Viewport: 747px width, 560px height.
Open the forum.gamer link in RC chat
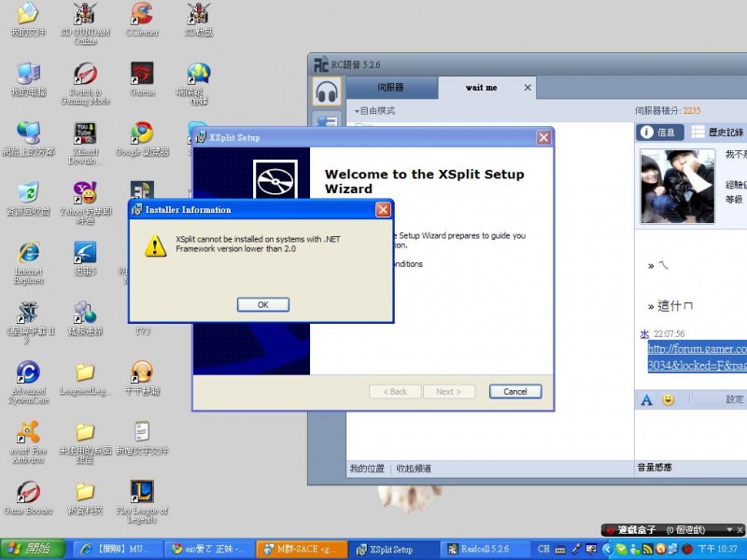(697, 357)
